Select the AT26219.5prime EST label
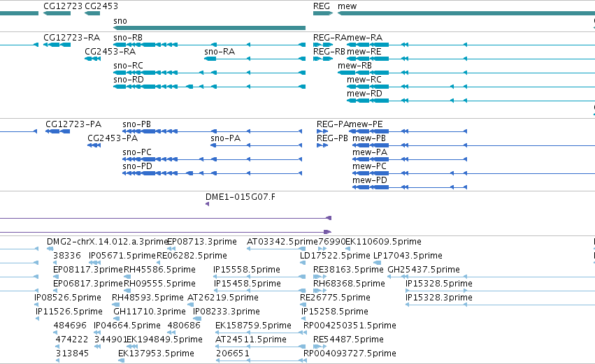Image resolution: width=595 pixels, height=364 pixels. (223, 298)
